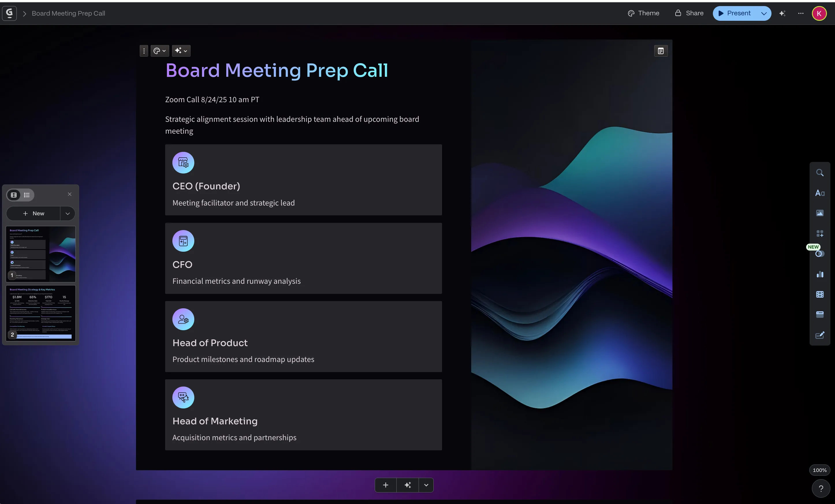The height and width of the screenshot is (504, 835).
Task: Add a blank card with plus button
Action: coord(385,485)
